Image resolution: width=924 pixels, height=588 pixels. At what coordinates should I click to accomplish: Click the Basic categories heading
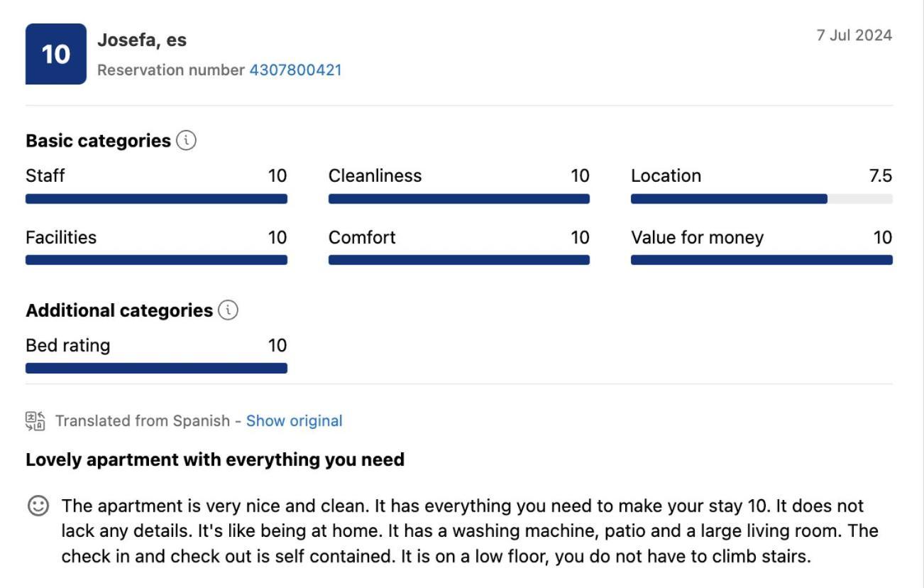coord(98,141)
